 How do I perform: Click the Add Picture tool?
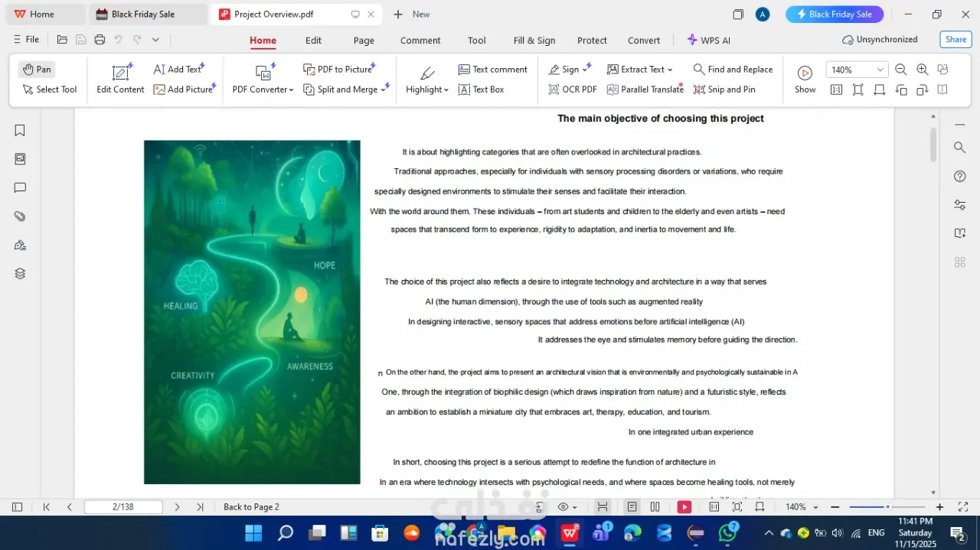tap(184, 89)
